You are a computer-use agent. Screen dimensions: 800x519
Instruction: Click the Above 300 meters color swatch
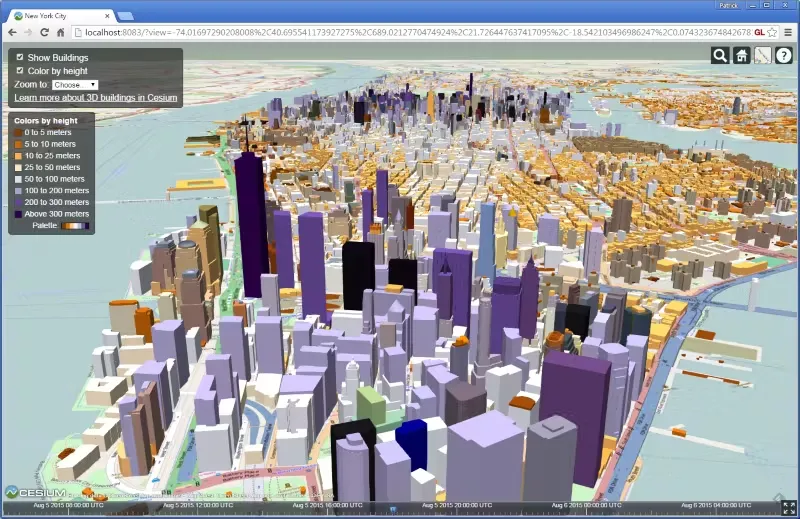(18, 214)
